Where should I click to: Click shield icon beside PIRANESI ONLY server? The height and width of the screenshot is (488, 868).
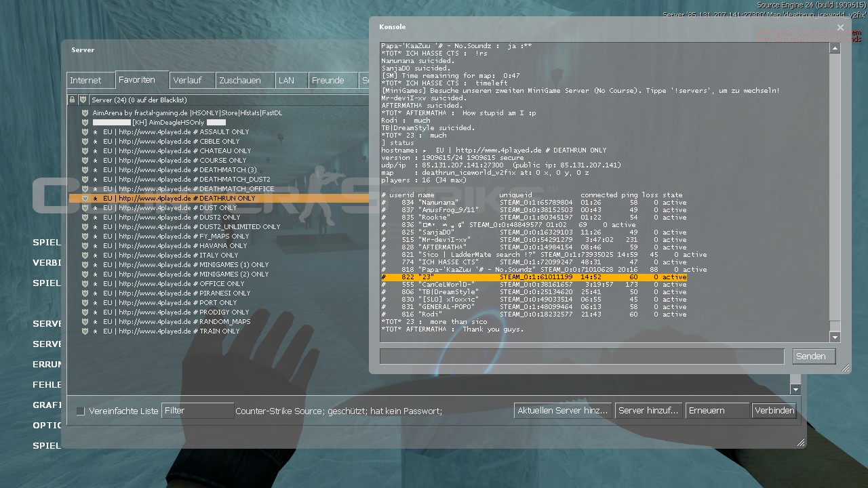pyautogui.click(x=85, y=293)
